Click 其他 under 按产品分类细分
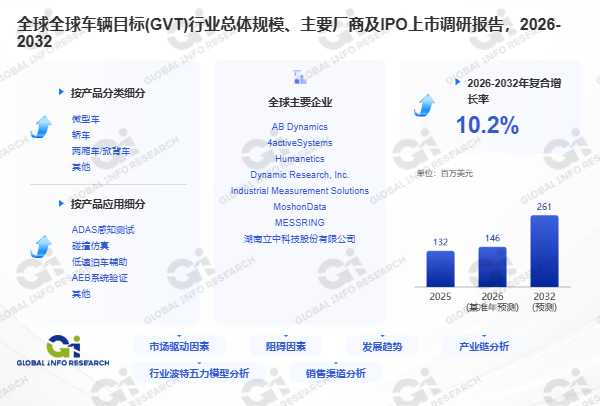Image resolution: width=600 pixels, height=406 pixels. click(x=81, y=166)
